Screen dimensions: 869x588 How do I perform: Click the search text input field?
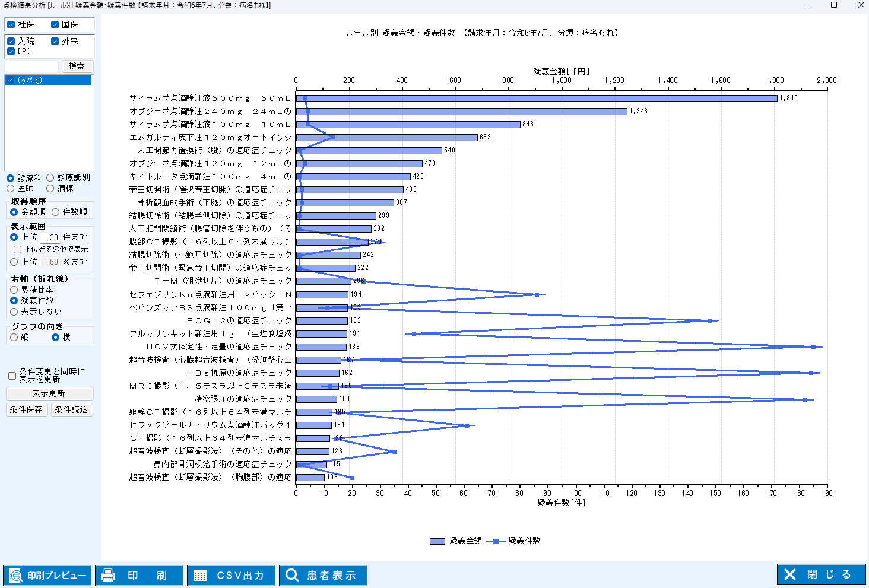tap(31, 66)
